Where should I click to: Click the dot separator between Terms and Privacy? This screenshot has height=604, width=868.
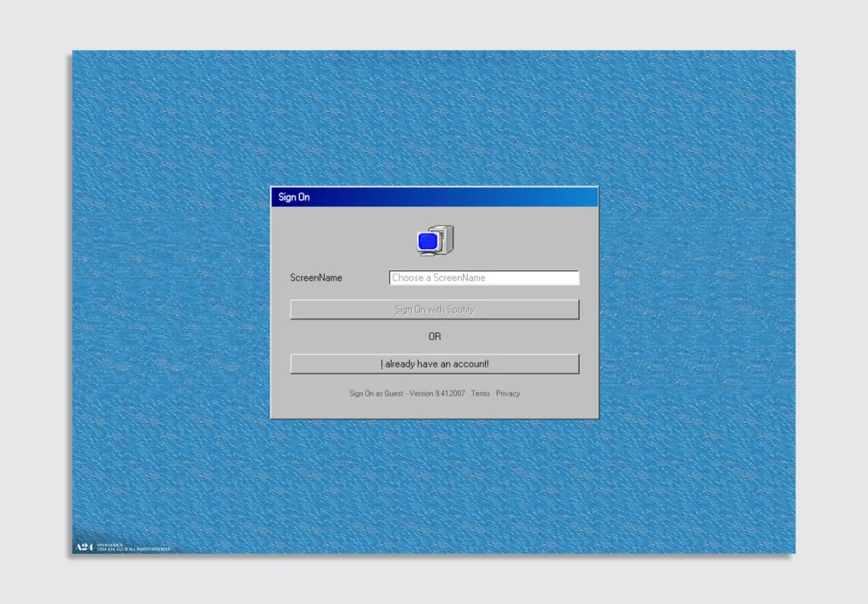(x=493, y=394)
